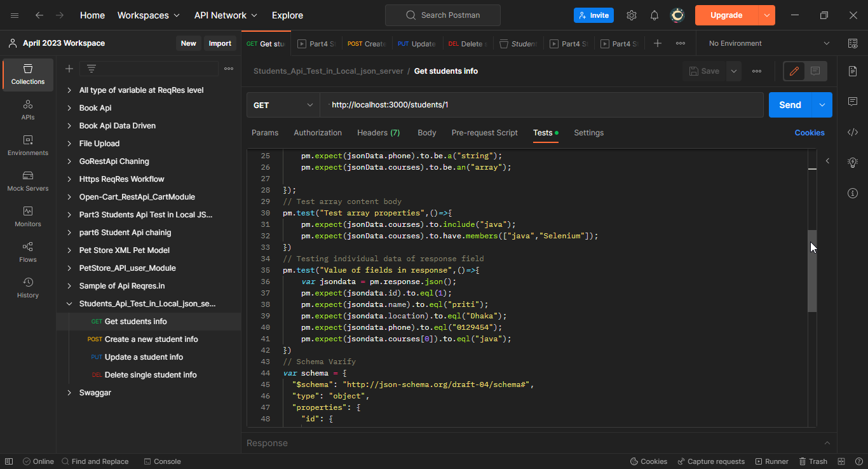This screenshot has width=868, height=469.
Task: Open the comments pane icon
Action: (x=853, y=102)
